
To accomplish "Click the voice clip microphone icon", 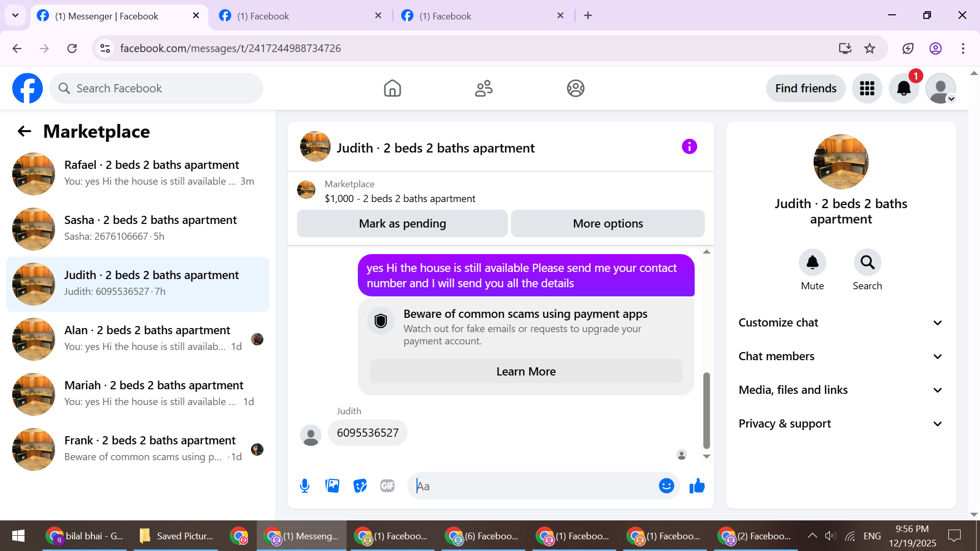I will tap(305, 486).
